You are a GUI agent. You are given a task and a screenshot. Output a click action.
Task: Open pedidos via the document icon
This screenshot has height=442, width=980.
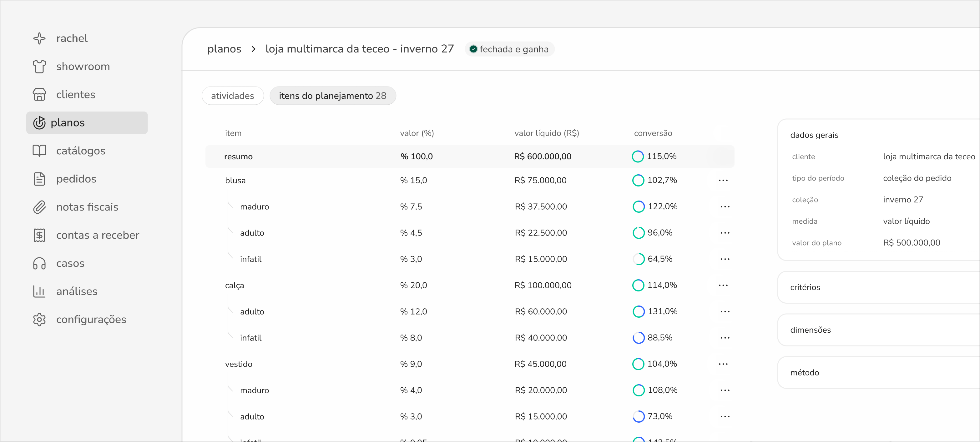coord(39,179)
